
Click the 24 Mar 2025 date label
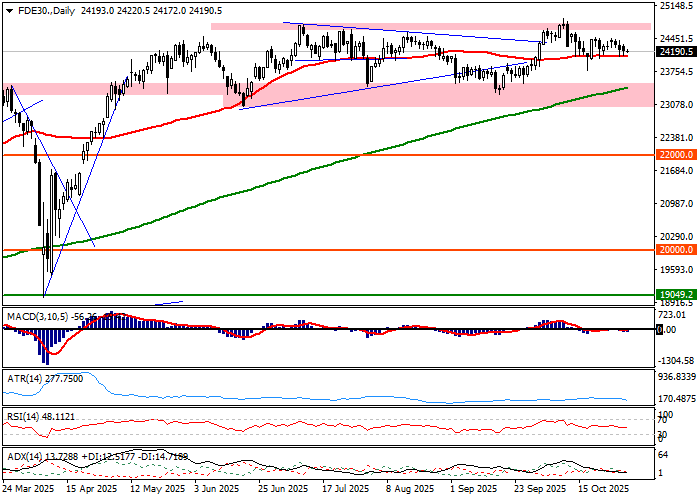point(28,490)
